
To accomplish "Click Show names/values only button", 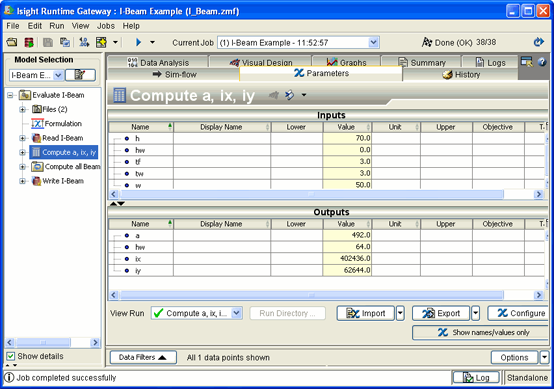I will (481, 332).
